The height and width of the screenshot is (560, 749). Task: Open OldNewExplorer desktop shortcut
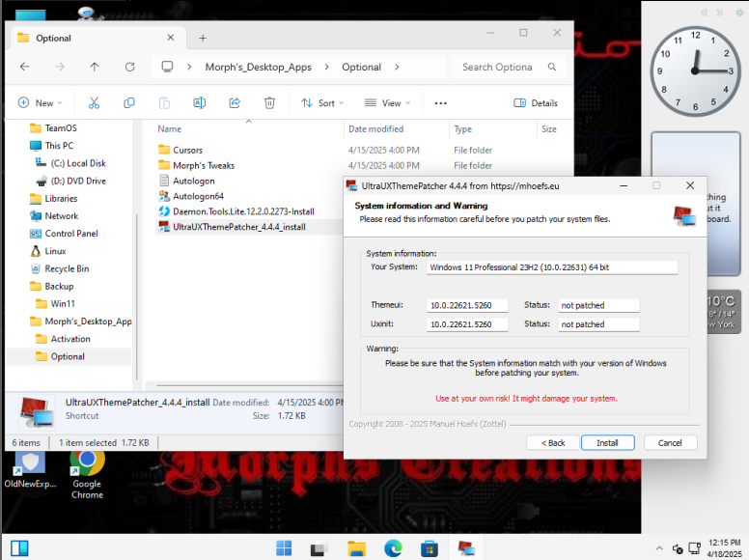point(30,469)
